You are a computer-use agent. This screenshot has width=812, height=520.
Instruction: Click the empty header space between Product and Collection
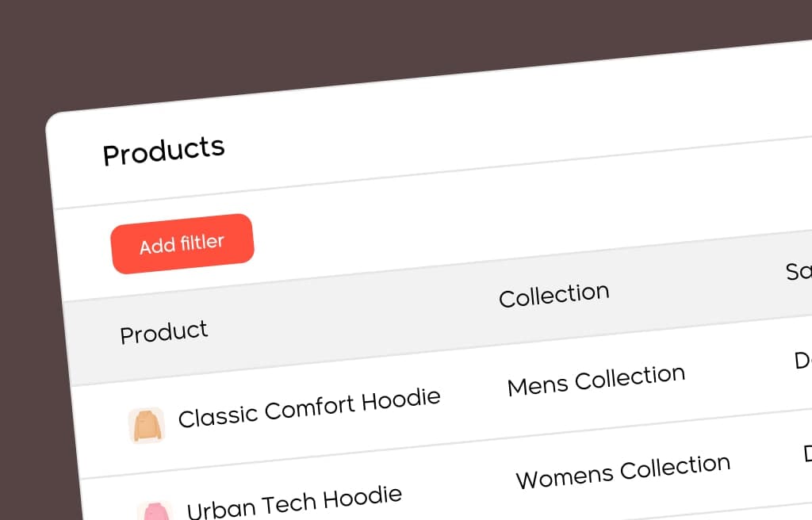tap(352, 315)
